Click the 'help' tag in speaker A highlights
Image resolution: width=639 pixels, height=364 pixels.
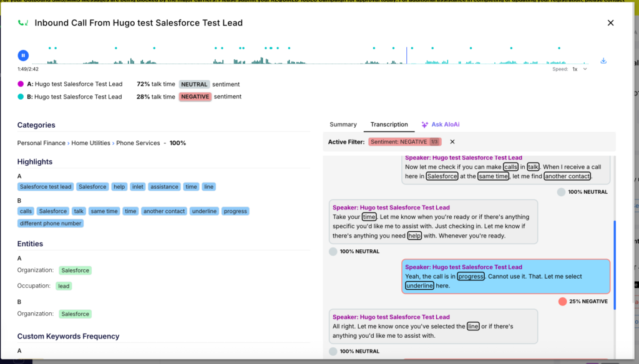tap(119, 187)
